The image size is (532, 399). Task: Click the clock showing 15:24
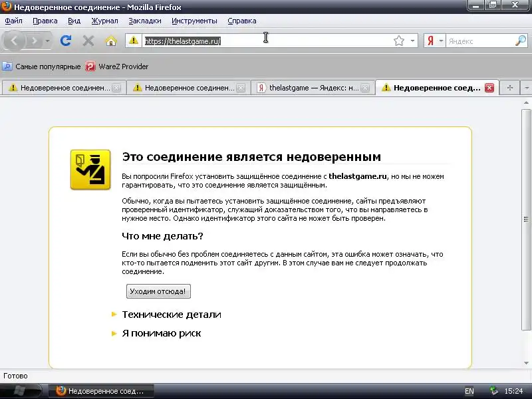coord(513,391)
